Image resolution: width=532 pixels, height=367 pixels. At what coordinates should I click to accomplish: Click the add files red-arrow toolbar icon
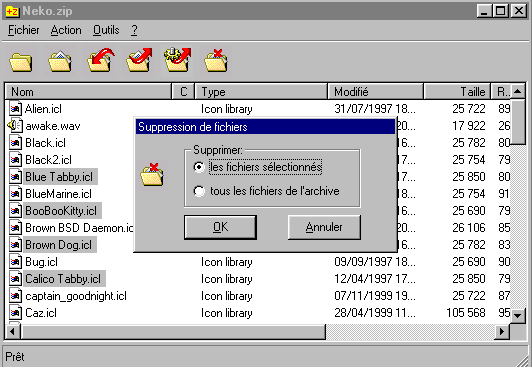click(101, 60)
